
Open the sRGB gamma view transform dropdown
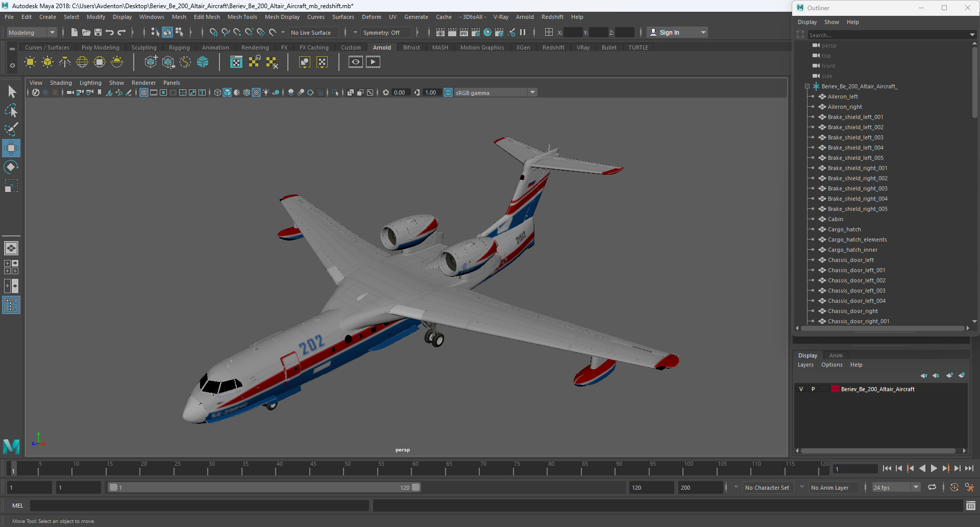pos(532,92)
